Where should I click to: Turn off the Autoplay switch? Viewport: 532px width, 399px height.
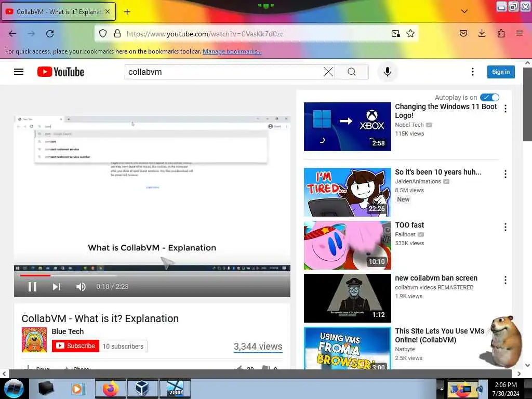(489, 98)
